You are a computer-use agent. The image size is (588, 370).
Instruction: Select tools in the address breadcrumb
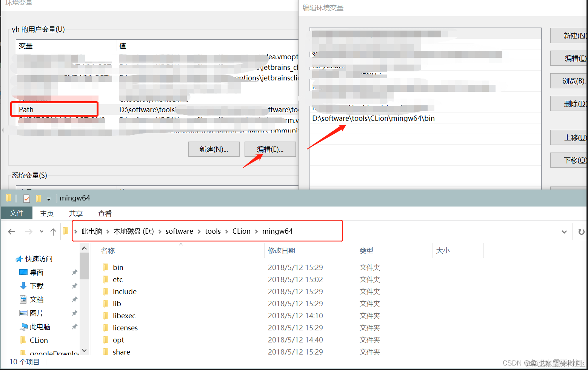(x=213, y=231)
